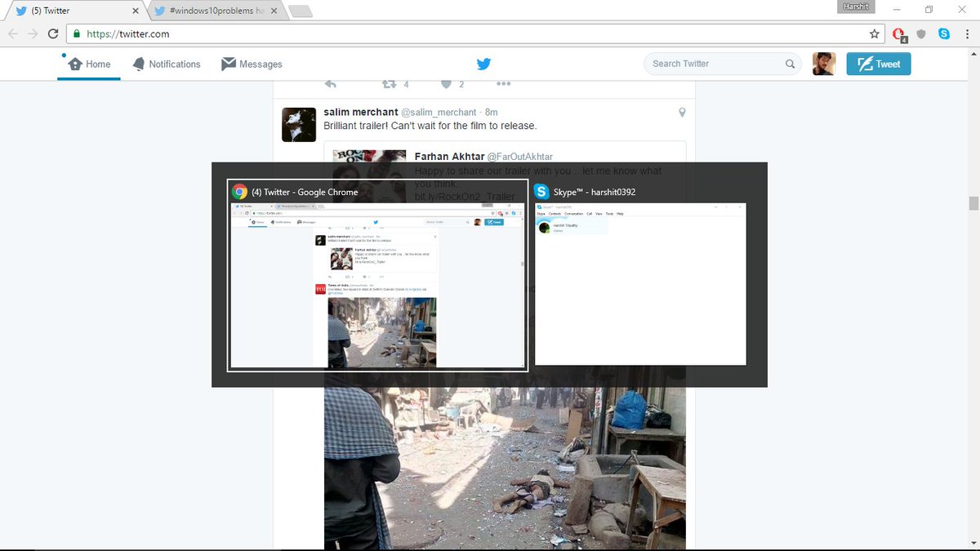
Task: Open the profile menu via top-right avatar
Action: pyautogui.click(x=824, y=64)
